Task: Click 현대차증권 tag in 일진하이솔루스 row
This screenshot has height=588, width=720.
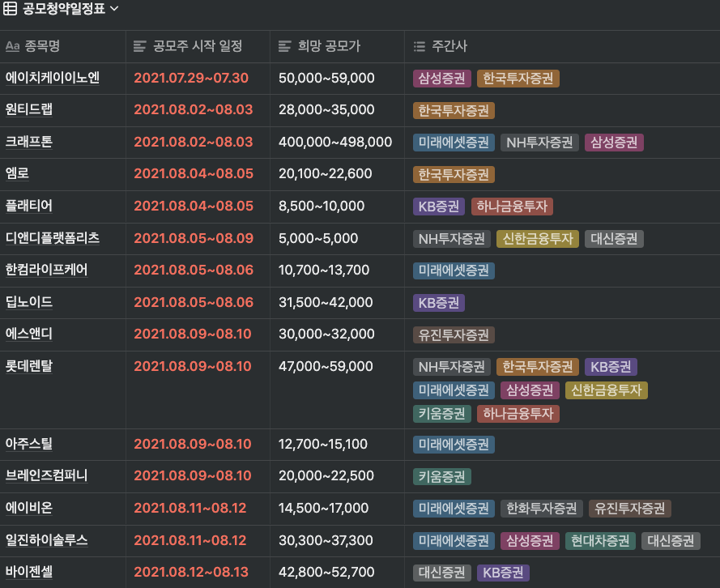Action: pyautogui.click(x=600, y=541)
